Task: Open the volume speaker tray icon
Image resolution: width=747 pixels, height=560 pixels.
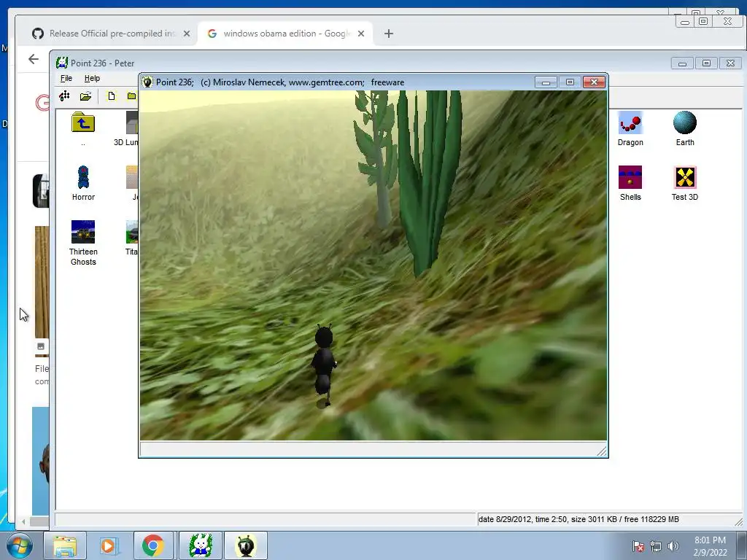Action: [x=673, y=546]
